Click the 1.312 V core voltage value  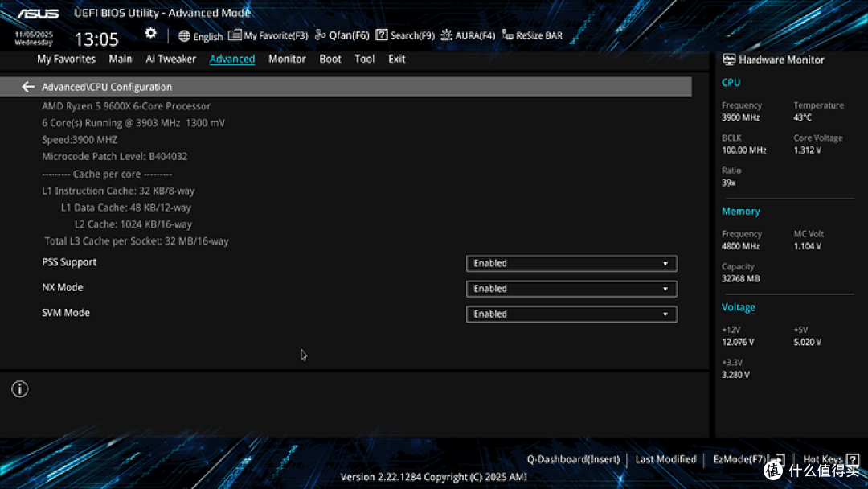tap(808, 150)
